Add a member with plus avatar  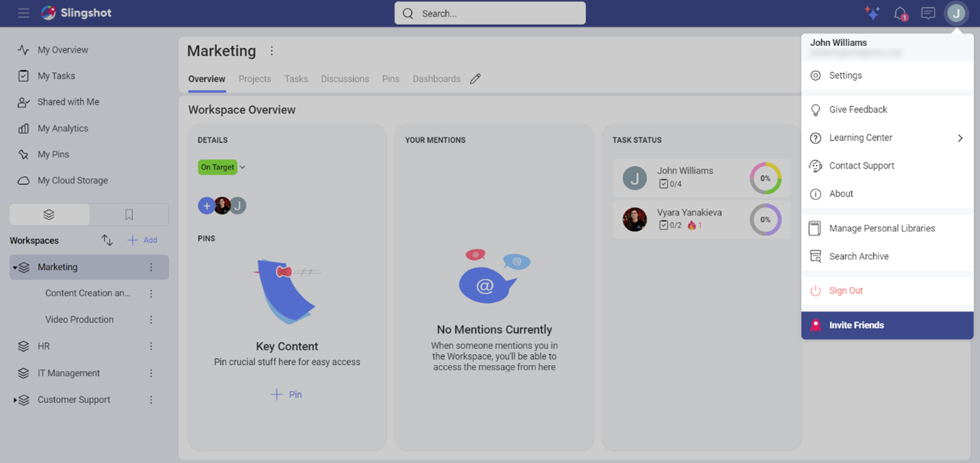pos(206,205)
